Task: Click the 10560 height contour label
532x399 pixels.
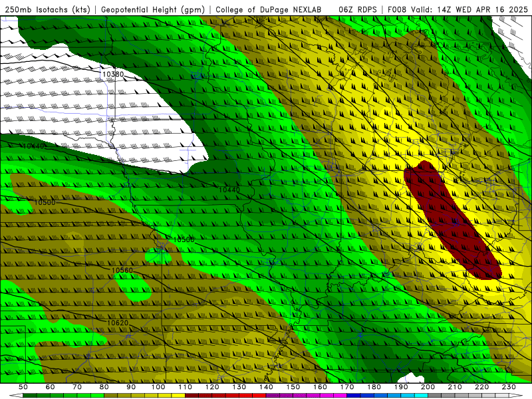Action: (122, 270)
